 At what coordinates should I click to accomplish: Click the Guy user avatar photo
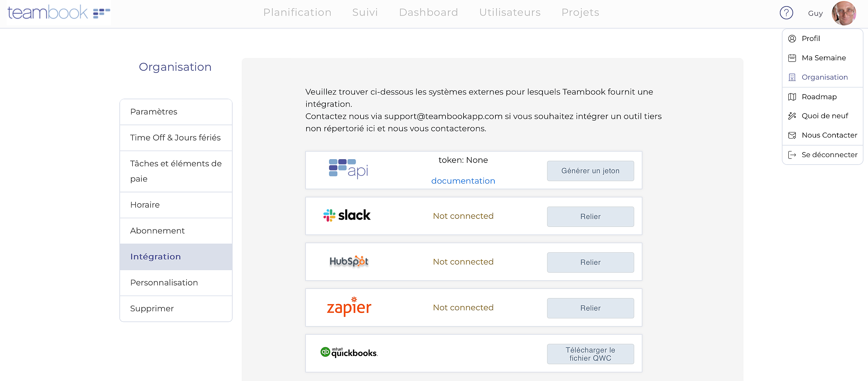pos(844,13)
